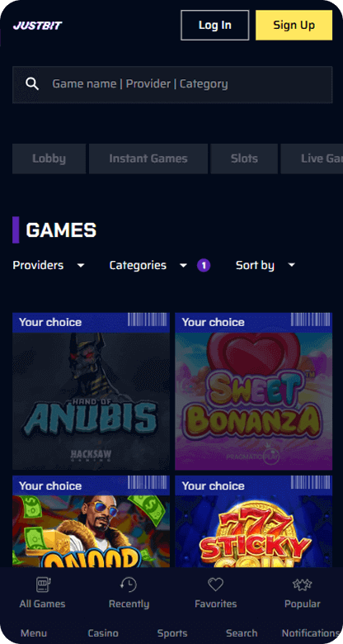The width and height of the screenshot is (343, 644).
Task: Select the Slots tab
Action: pyautogui.click(x=244, y=159)
